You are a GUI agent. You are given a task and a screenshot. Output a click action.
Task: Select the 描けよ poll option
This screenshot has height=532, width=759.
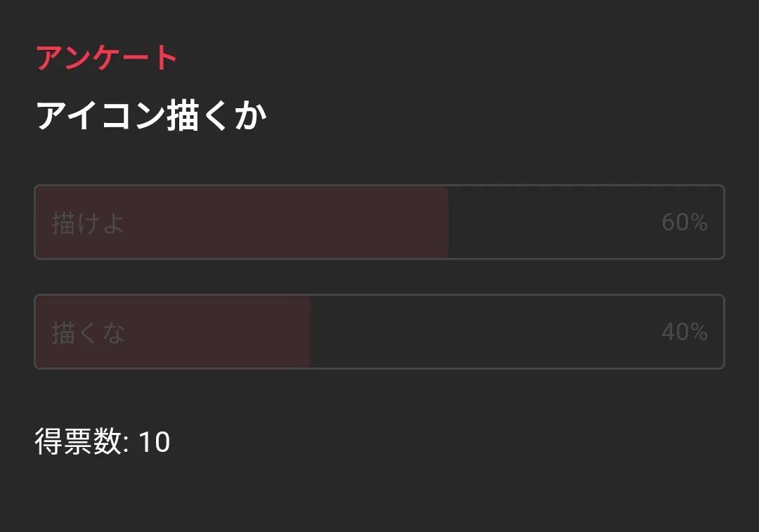tap(379, 222)
